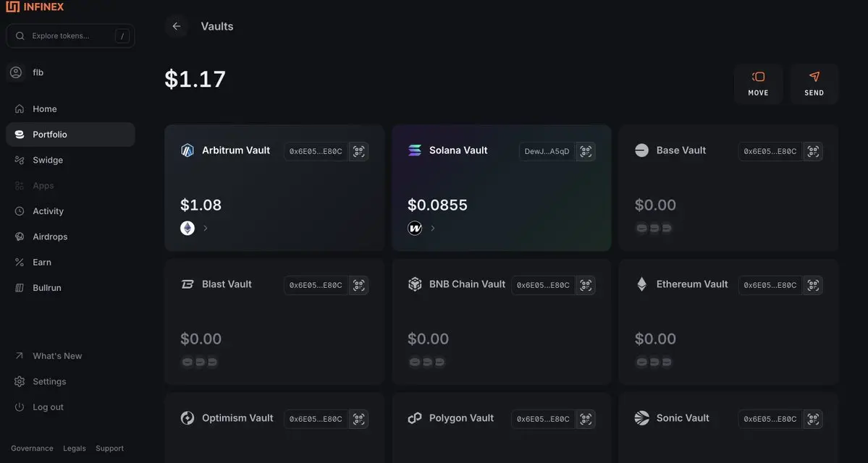Open Activity page in sidebar
The image size is (868, 463).
[70, 211]
